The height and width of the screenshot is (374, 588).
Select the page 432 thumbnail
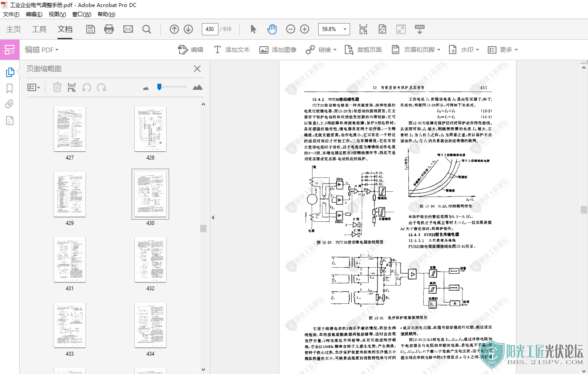click(x=150, y=259)
